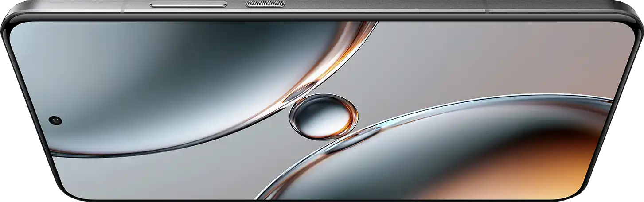This screenshot has height=202, width=644.
Task: Tap the front camera punch-hole
Action: [55, 120]
